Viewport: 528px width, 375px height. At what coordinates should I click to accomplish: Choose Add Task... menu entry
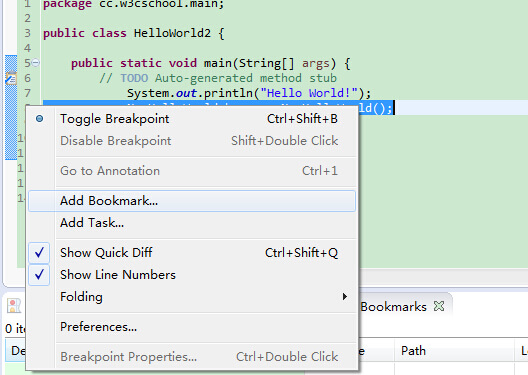point(192,223)
